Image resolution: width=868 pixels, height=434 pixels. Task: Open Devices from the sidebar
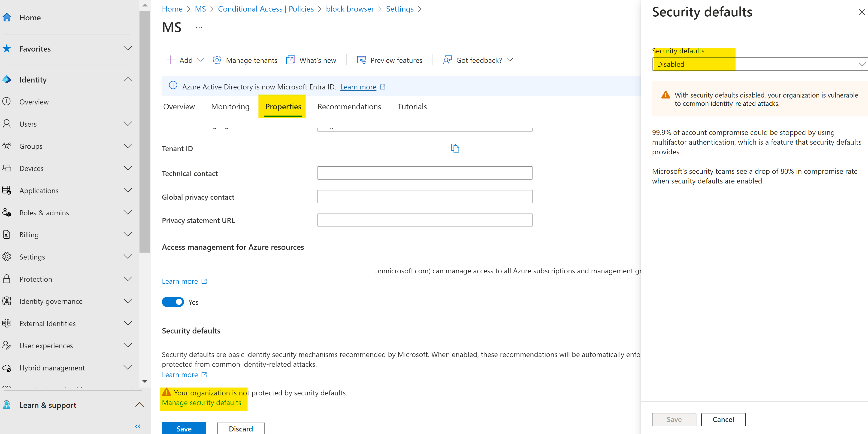pyautogui.click(x=7, y=168)
